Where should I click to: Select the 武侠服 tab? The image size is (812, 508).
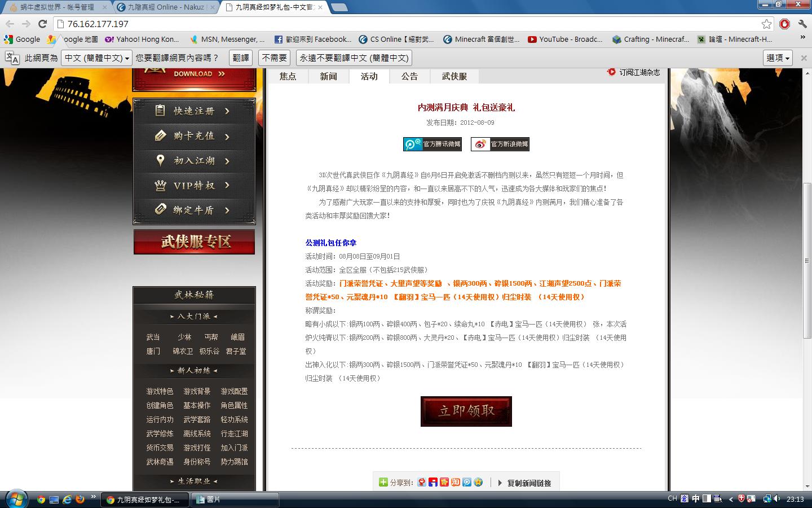coord(454,76)
